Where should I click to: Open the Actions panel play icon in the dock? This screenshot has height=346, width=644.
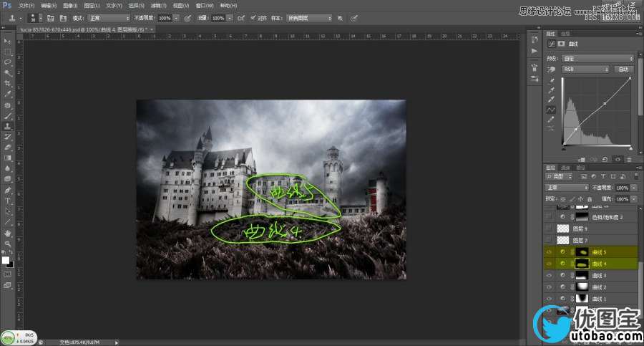coord(534,51)
